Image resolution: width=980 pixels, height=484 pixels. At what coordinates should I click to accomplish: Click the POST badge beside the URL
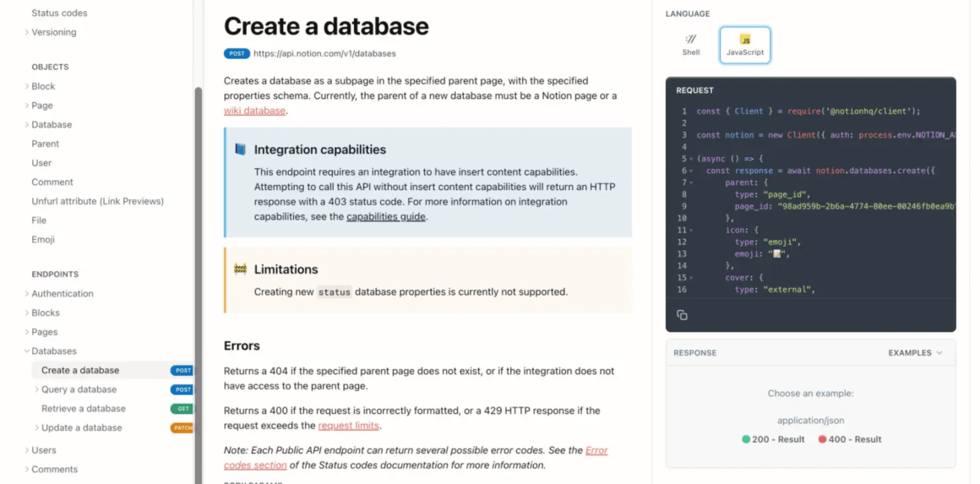coord(237,53)
